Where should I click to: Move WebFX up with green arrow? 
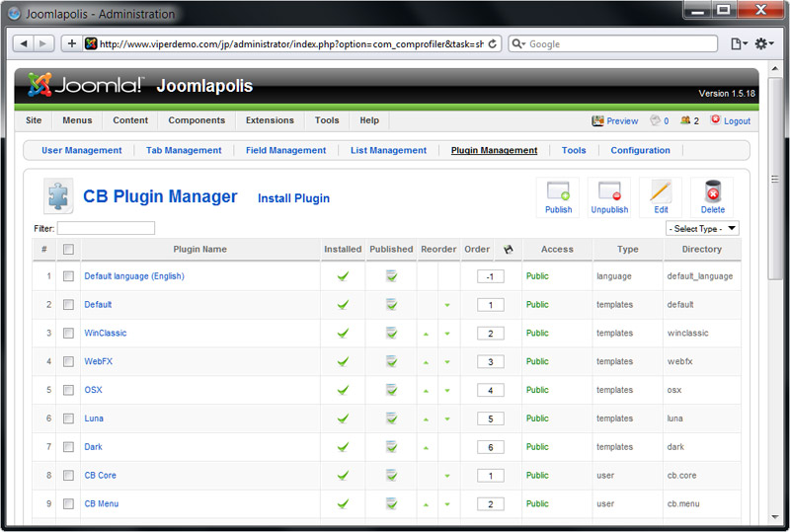(x=427, y=362)
